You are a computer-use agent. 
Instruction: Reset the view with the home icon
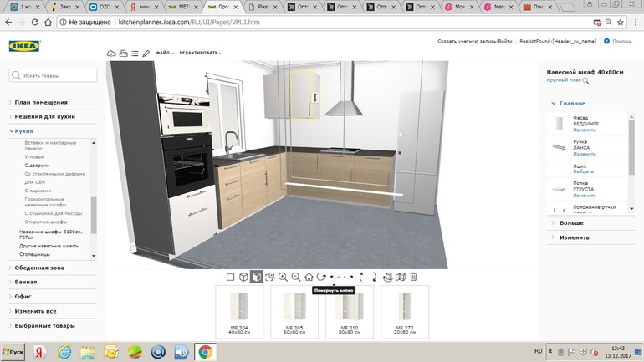point(309,277)
